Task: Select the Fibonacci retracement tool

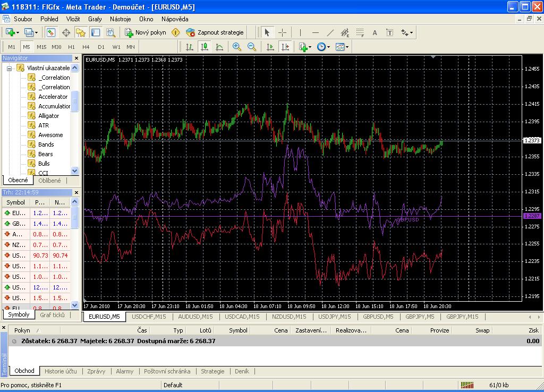Action: click(360, 32)
